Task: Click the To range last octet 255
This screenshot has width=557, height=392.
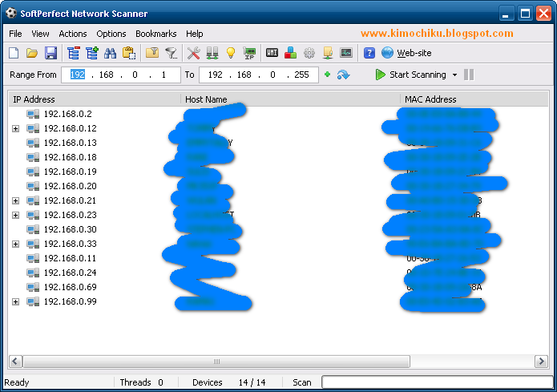Action: coord(301,75)
